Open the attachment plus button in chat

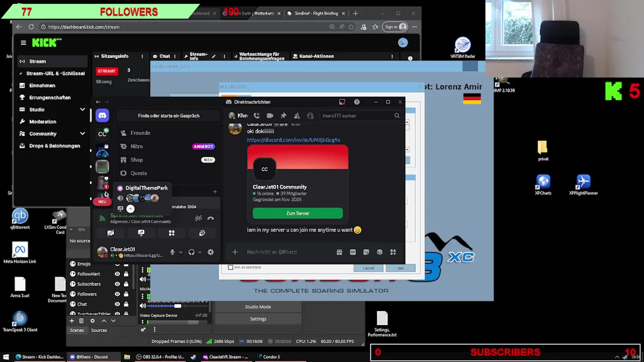(235, 252)
